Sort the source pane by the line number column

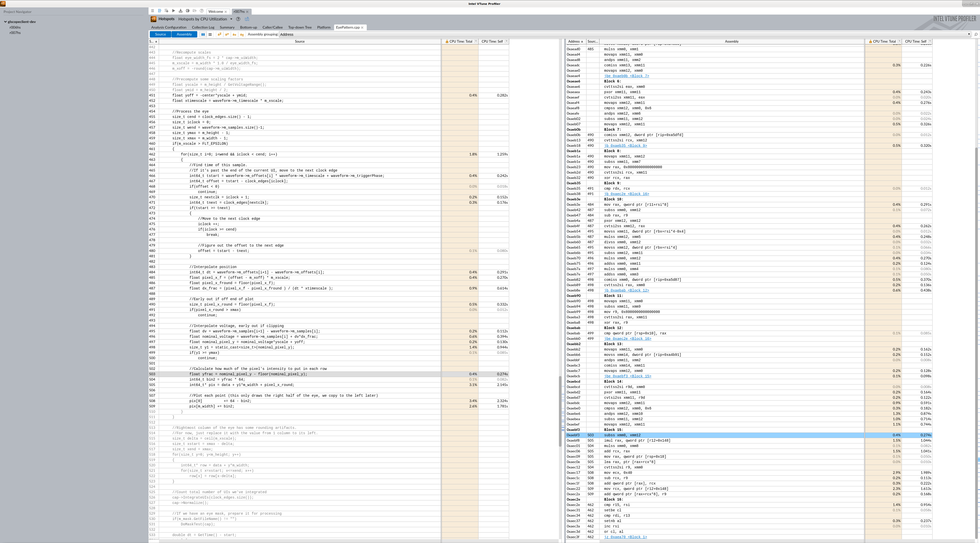tap(153, 41)
